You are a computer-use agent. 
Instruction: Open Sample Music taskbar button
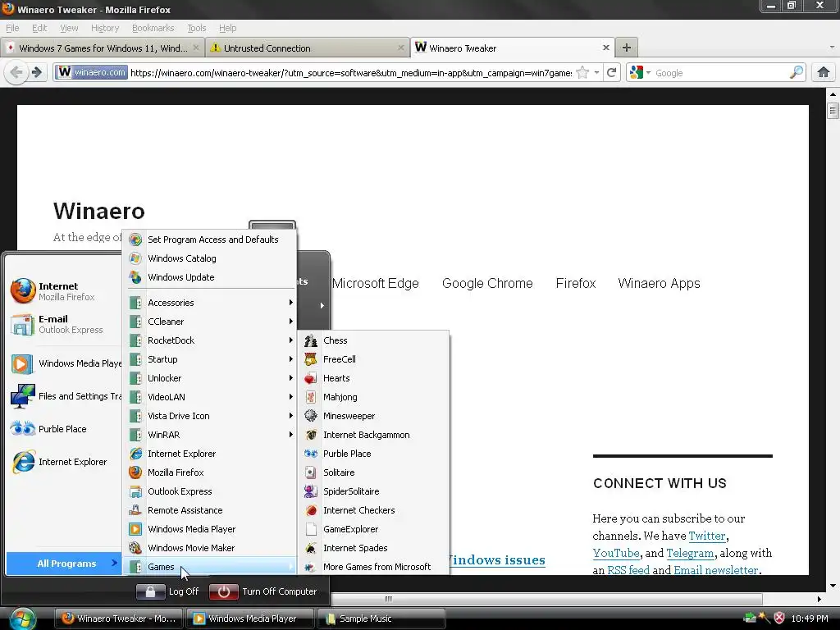click(x=381, y=619)
